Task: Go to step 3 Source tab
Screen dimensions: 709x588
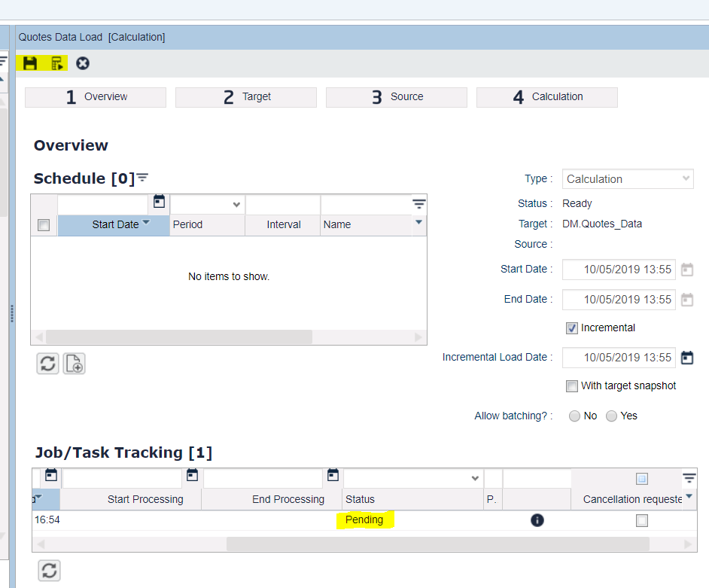Action: [397, 97]
